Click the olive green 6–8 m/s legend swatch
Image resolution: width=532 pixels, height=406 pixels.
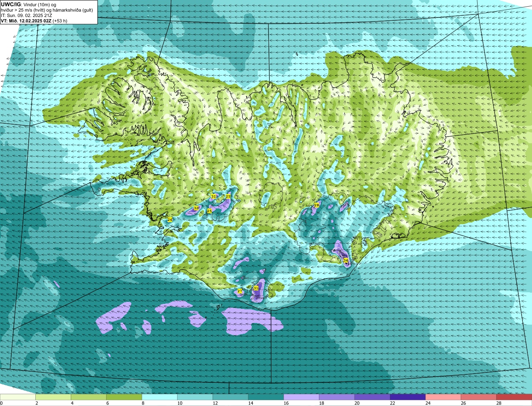[124, 397]
